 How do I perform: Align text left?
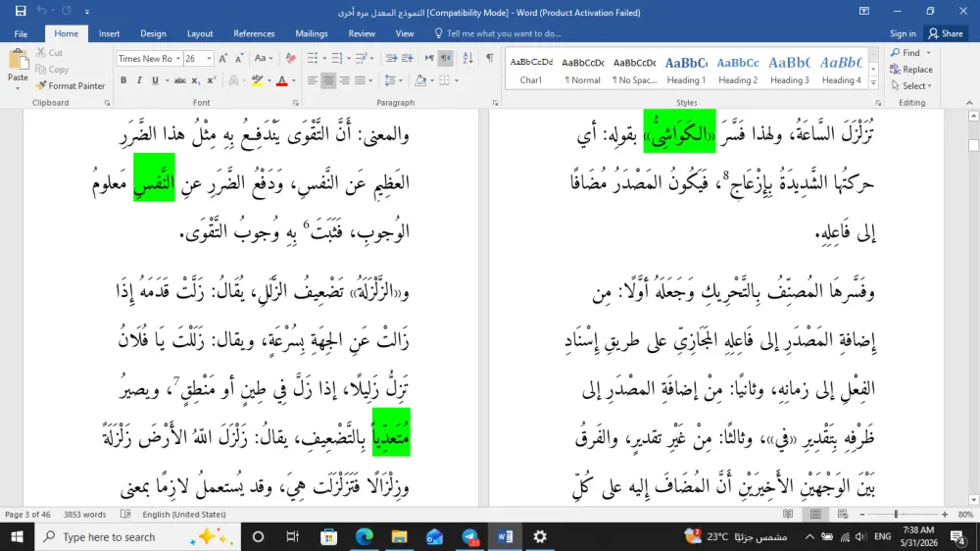(x=312, y=80)
